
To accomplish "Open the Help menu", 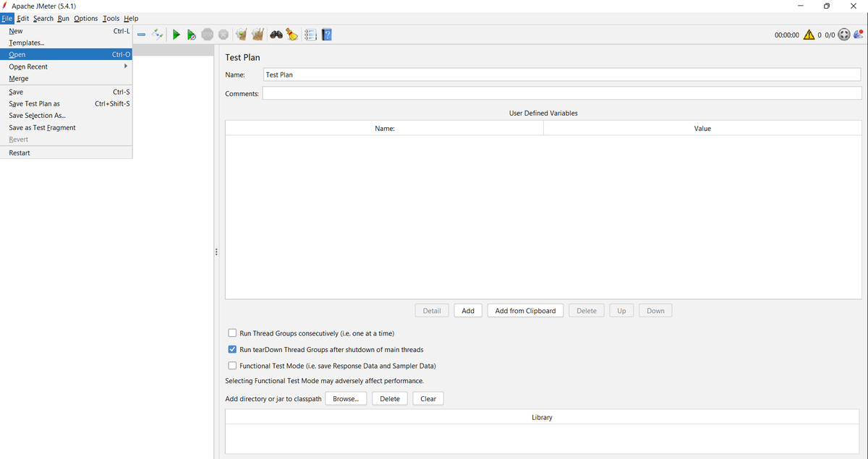I will click(x=131, y=18).
